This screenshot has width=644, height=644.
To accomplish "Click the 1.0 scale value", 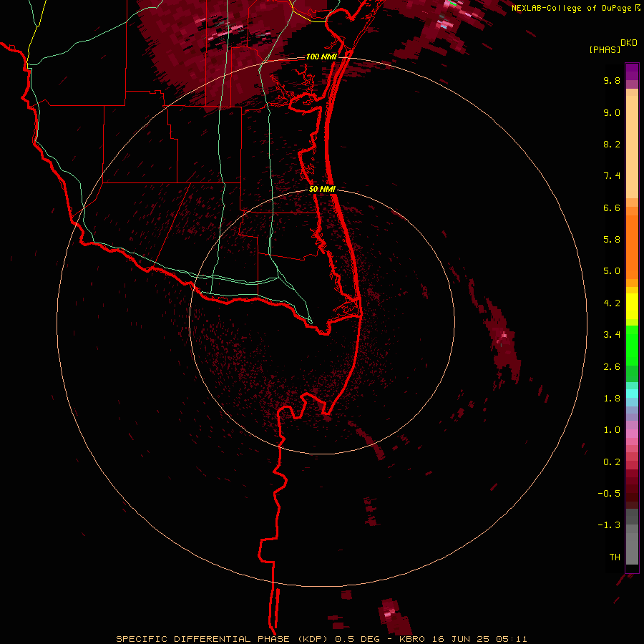I will [612, 430].
